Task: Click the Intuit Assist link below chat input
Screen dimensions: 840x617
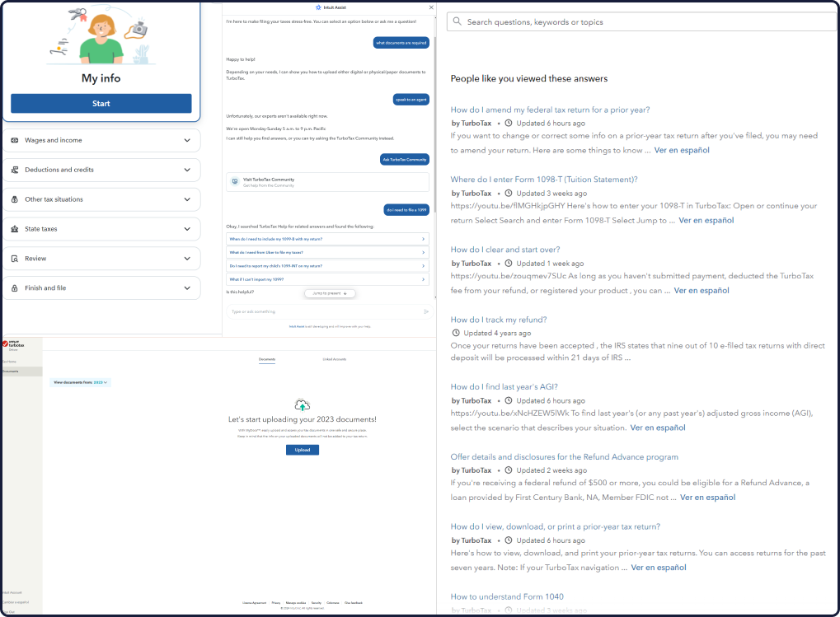Action: coord(296,326)
